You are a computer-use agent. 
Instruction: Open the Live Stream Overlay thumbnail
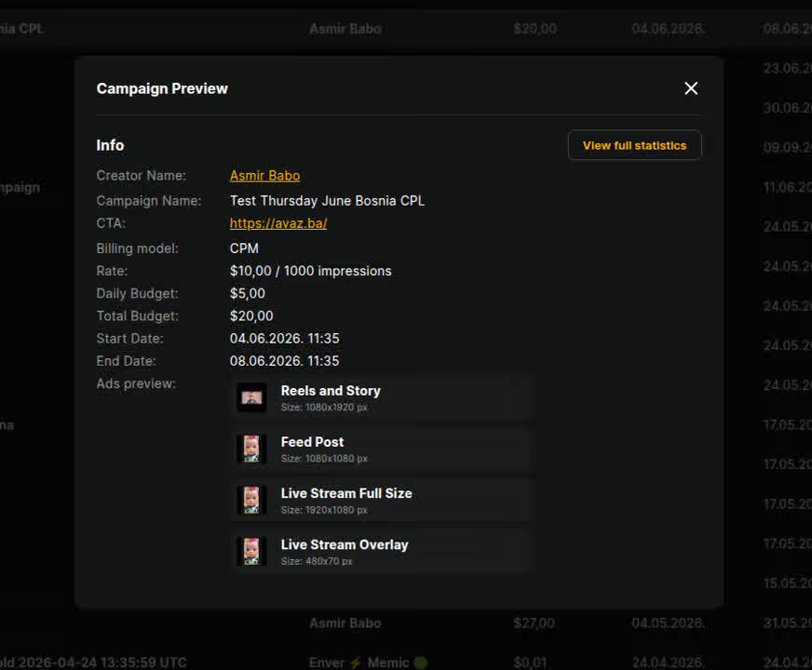coord(251,551)
